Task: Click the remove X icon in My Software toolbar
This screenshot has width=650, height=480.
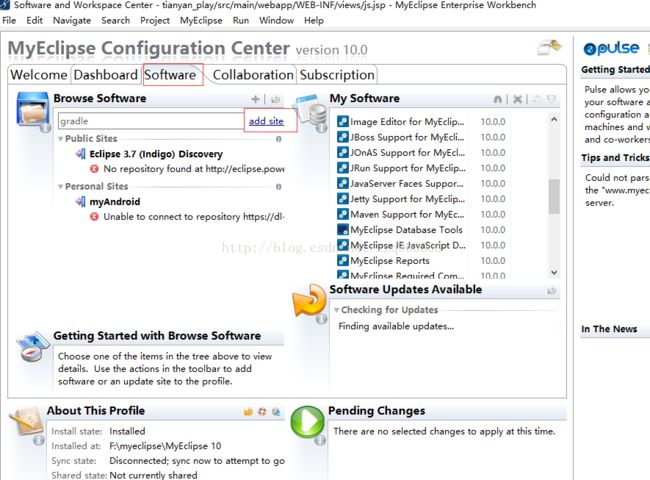Action: 517,99
